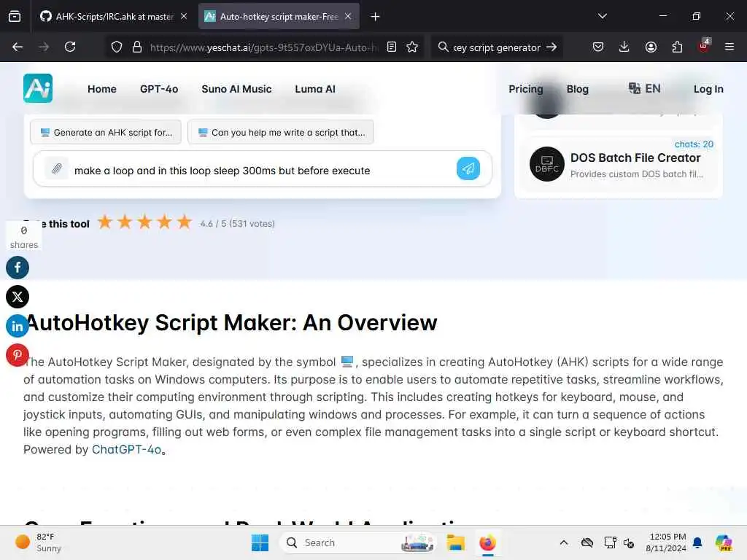Viewport: 747px width, 560px height.
Task: Click the browser Forward arrow
Action: [x=43, y=47]
